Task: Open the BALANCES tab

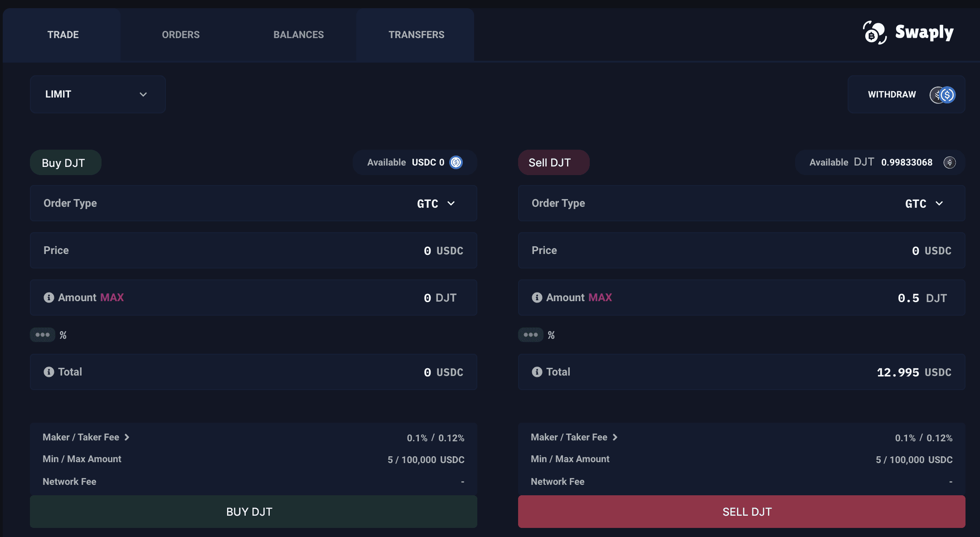Action: pos(298,35)
